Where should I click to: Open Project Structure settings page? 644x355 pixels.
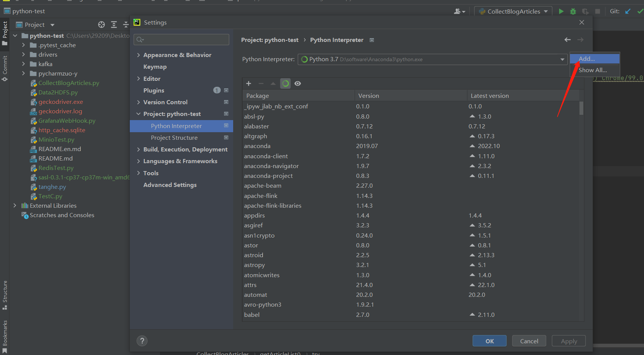pyautogui.click(x=174, y=137)
